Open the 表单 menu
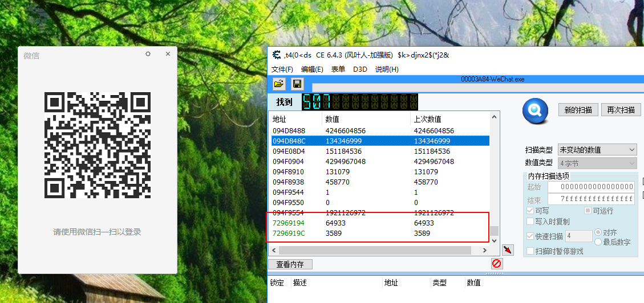The width and height of the screenshot is (644, 303). click(338, 69)
